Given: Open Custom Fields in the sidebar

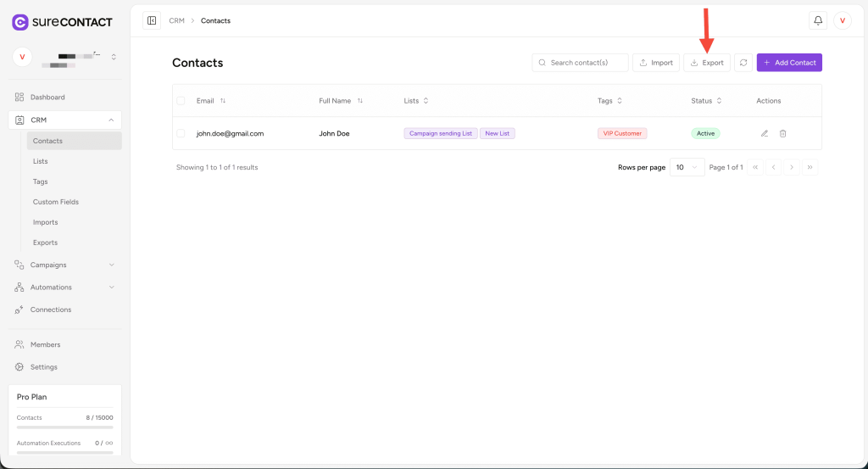Looking at the screenshot, I should coord(55,202).
